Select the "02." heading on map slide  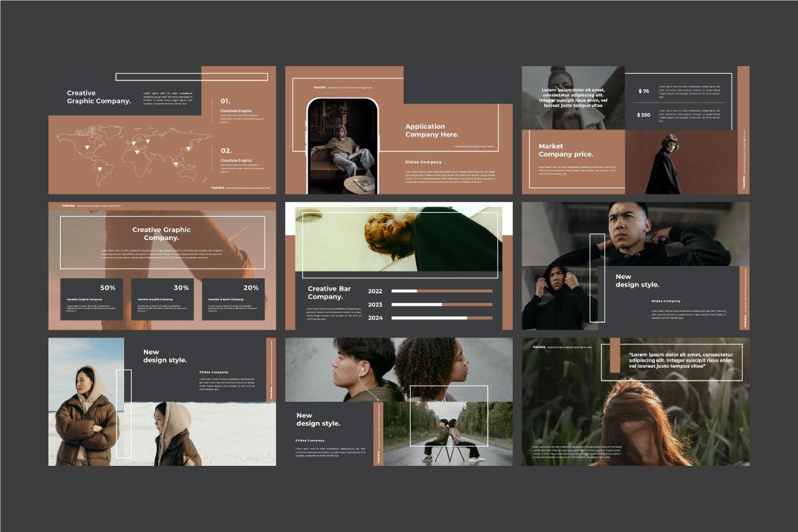[x=226, y=150]
